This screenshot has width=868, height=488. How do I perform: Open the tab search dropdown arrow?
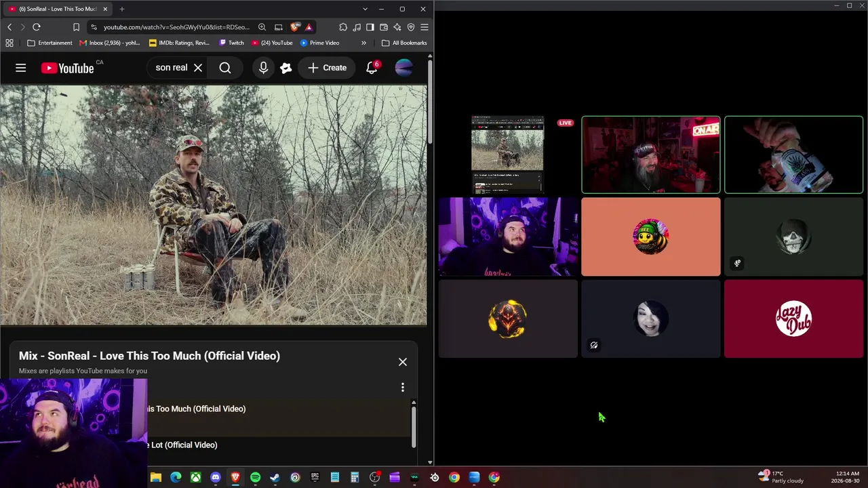365,9
